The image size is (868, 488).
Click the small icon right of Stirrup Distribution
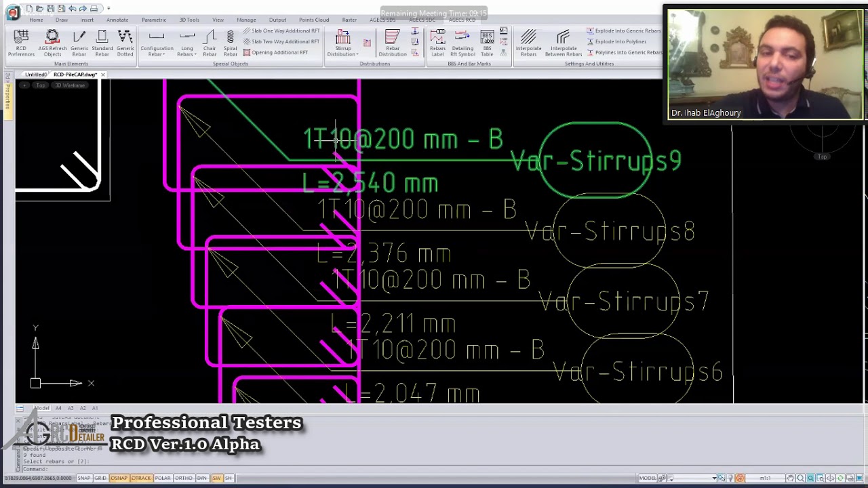pyautogui.click(x=367, y=43)
